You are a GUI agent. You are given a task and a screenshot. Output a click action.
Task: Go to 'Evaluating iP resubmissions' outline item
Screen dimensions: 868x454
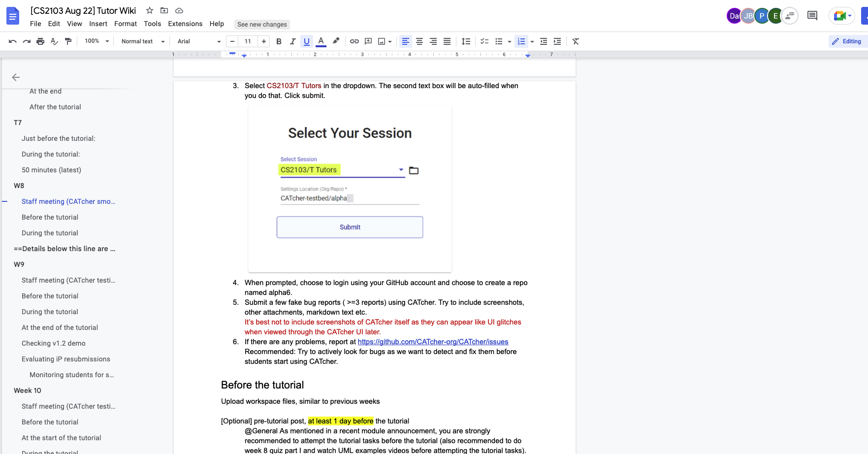pos(66,359)
